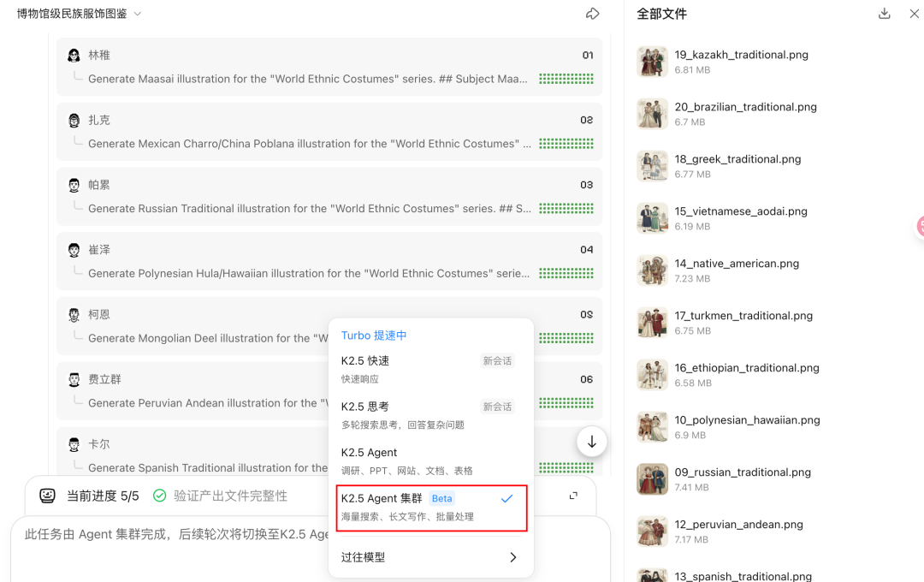
Task: Click the scroll-to-bottom arrow button
Action: (592, 442)
